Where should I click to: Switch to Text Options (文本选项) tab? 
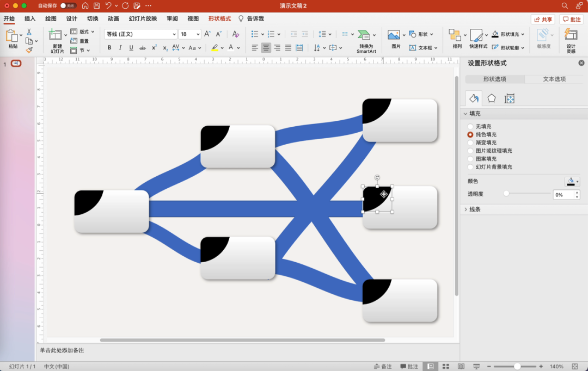click(x=554, y=79)
